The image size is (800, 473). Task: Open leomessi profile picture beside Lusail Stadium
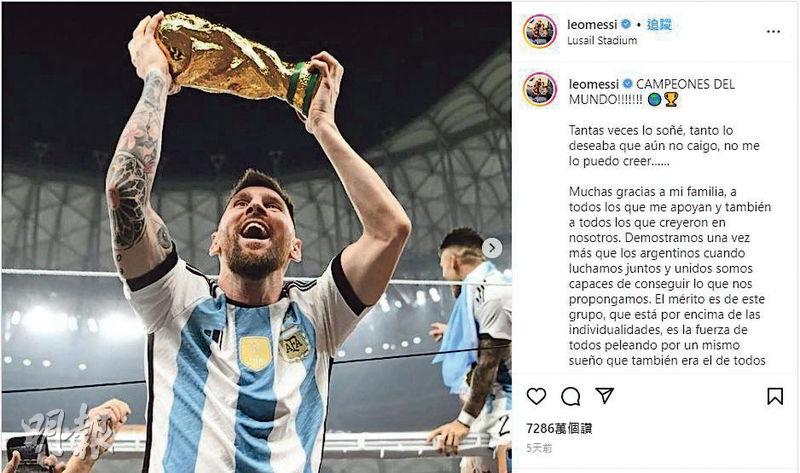coord(540,30)
